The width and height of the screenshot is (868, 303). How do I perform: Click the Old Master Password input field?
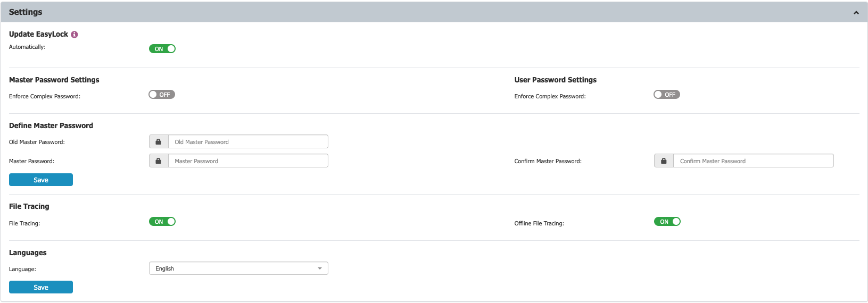(x=248, y=142)
